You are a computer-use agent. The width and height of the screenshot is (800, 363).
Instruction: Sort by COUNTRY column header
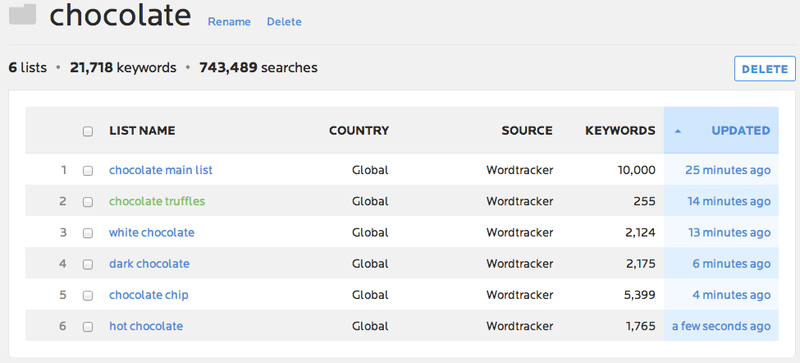coord(359,131)
